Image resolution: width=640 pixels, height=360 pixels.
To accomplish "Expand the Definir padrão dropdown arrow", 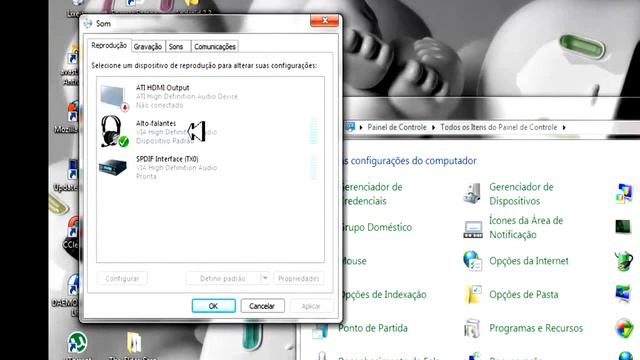I will (x=264, y=278).
